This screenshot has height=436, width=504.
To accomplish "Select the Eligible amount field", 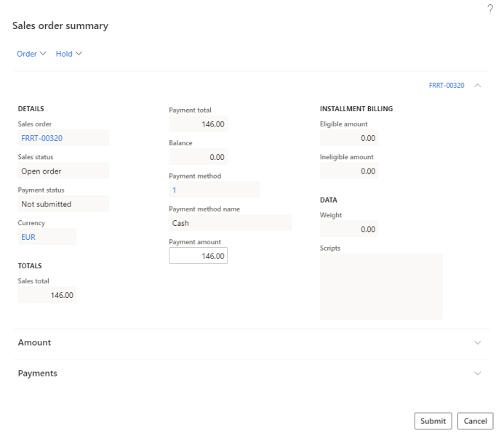I will click(349, 138).
